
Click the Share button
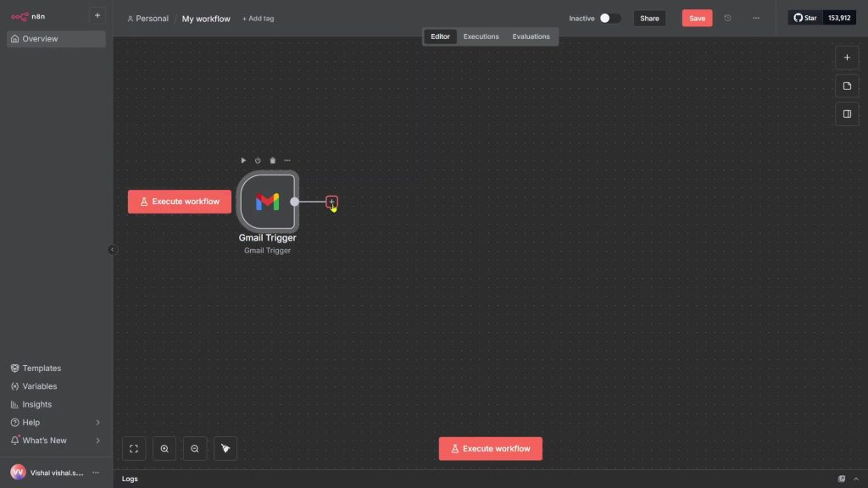click(x=649, y=18)
